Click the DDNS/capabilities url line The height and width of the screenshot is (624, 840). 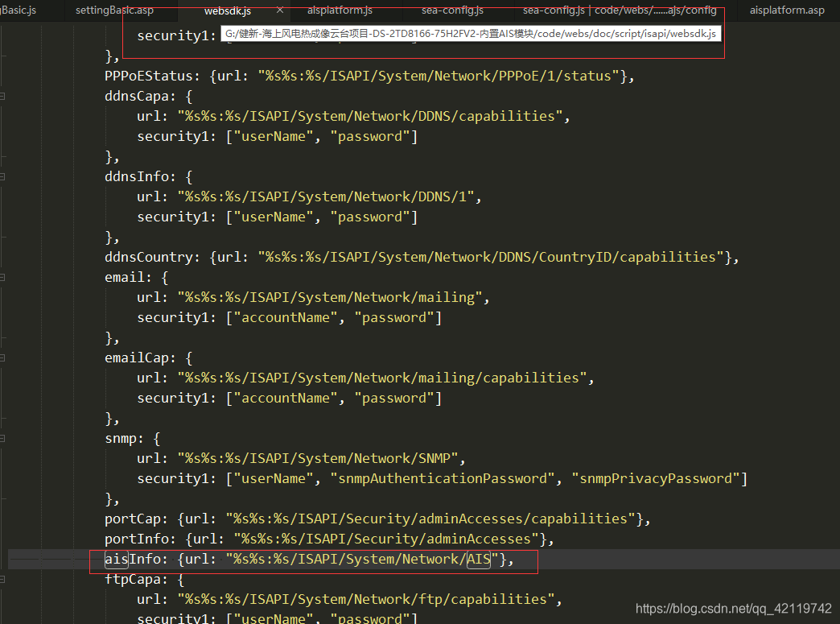point(353,116)
